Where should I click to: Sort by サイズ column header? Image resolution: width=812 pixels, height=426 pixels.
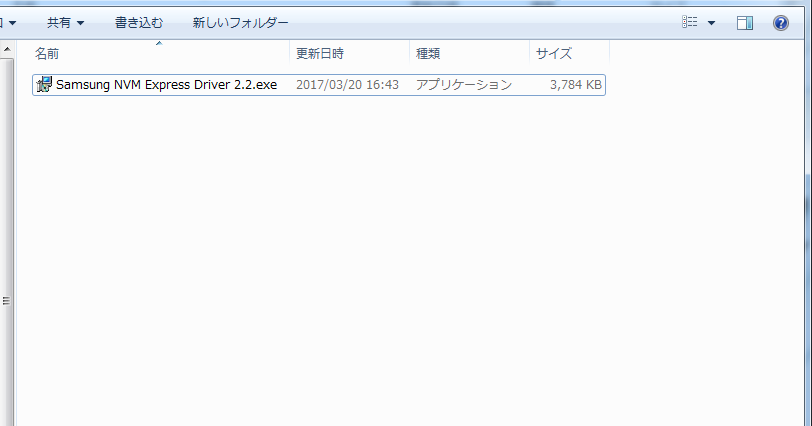coord(569,53)
